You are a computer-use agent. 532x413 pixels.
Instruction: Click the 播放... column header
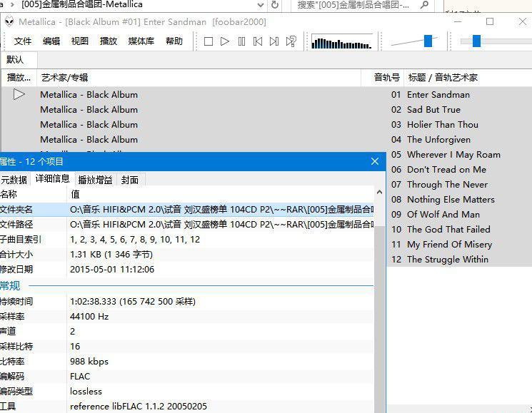tap(19, 78)
